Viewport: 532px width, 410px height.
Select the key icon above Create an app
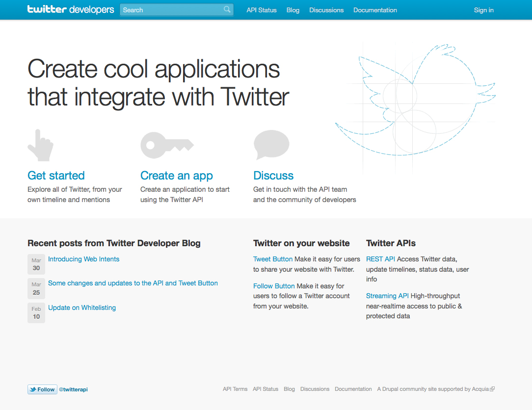[167, 145]
